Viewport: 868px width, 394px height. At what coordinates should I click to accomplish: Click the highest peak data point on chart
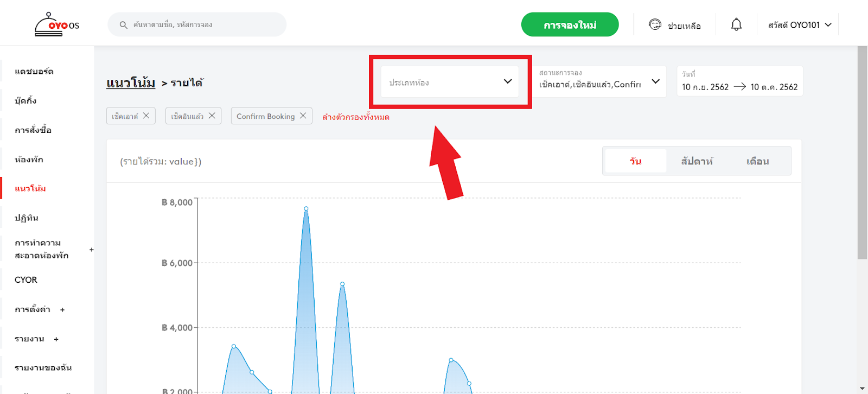coord(306,208)
